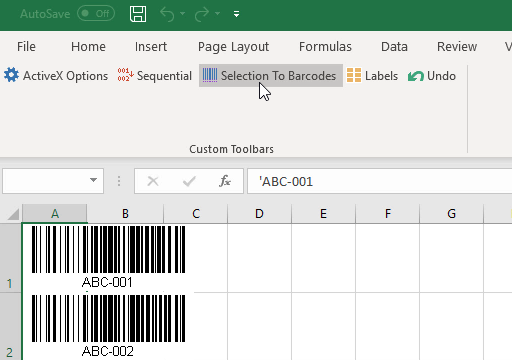Click Selection To Barcodes label
Viewport: 512px width, 360px height.
pyautogui.click(x=278, y=76)
